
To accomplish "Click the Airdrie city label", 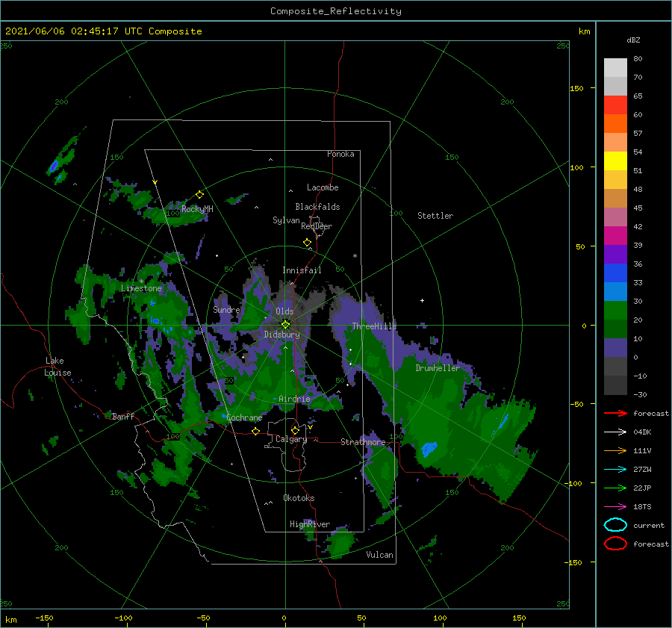I will point(294,399).
